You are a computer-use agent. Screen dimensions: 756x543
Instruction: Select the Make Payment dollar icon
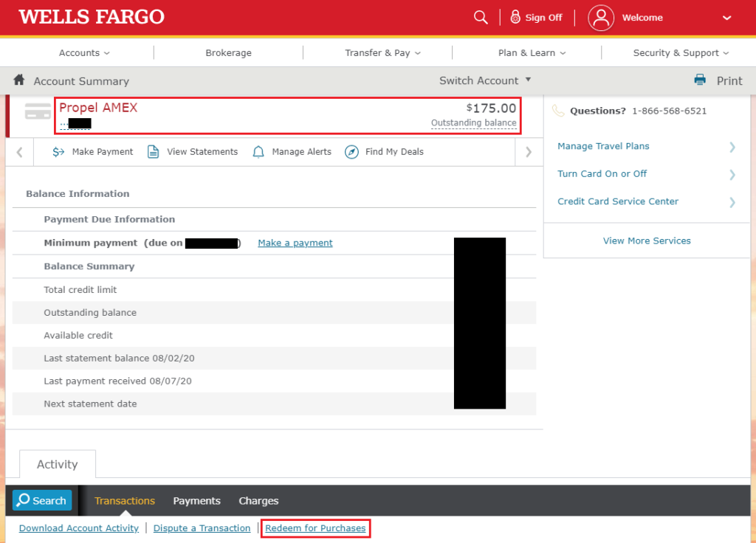(58, 152)
